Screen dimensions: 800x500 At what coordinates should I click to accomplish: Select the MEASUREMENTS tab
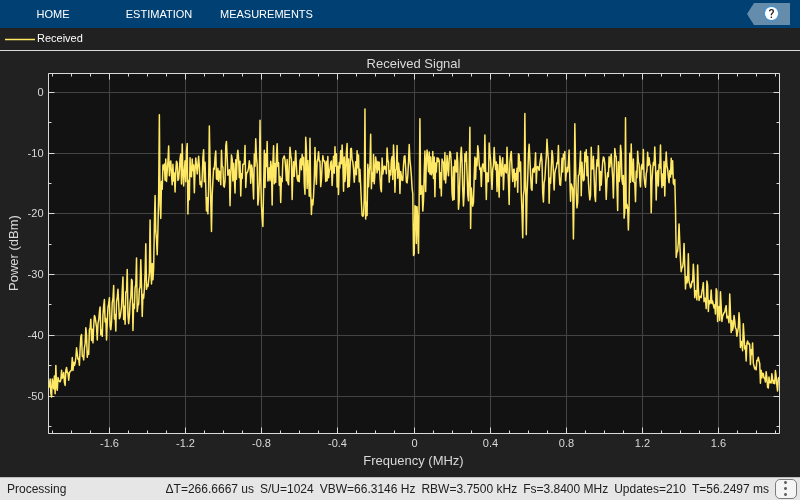tap(266, 14)
